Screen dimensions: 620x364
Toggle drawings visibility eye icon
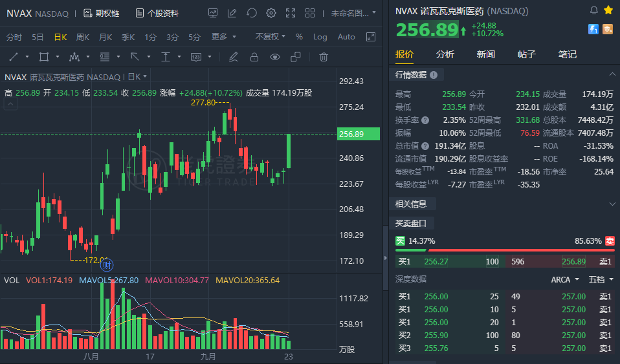click(x=275, y=57)
